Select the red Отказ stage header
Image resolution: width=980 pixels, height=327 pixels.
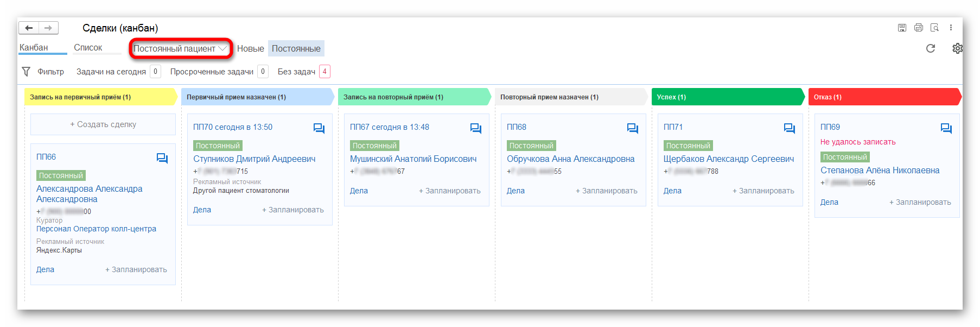point(884,97)
